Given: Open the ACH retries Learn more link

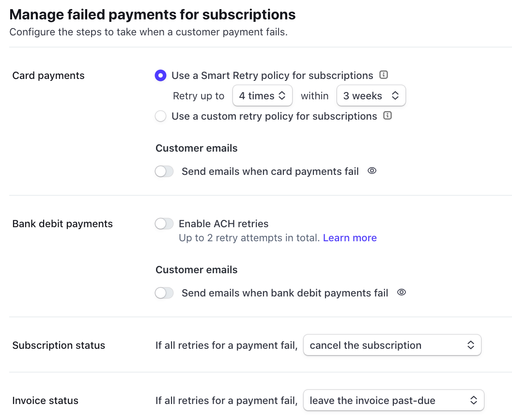Looking at the screenshot, I should [x=350, y=237].
